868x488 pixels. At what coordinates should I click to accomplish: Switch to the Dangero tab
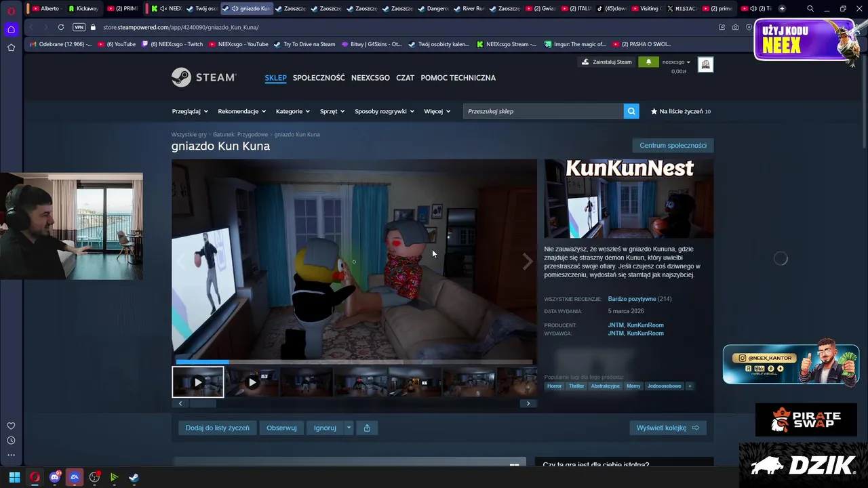tap(433, 8)
